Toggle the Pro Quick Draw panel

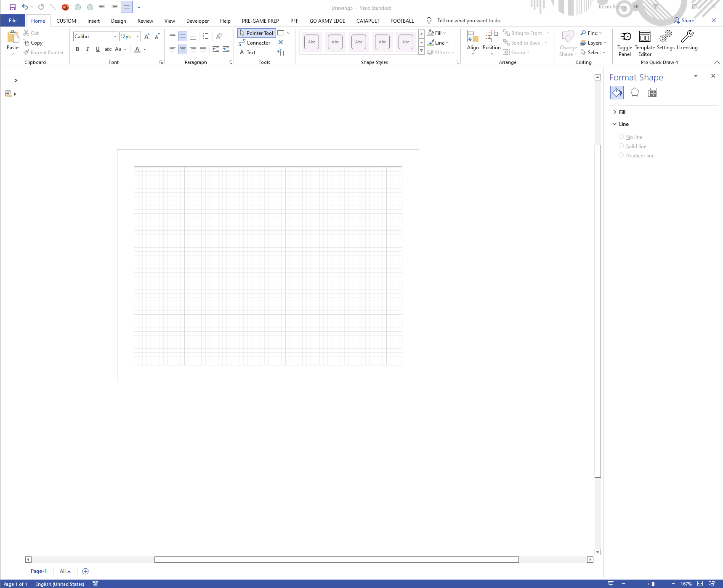pos(625,43)
